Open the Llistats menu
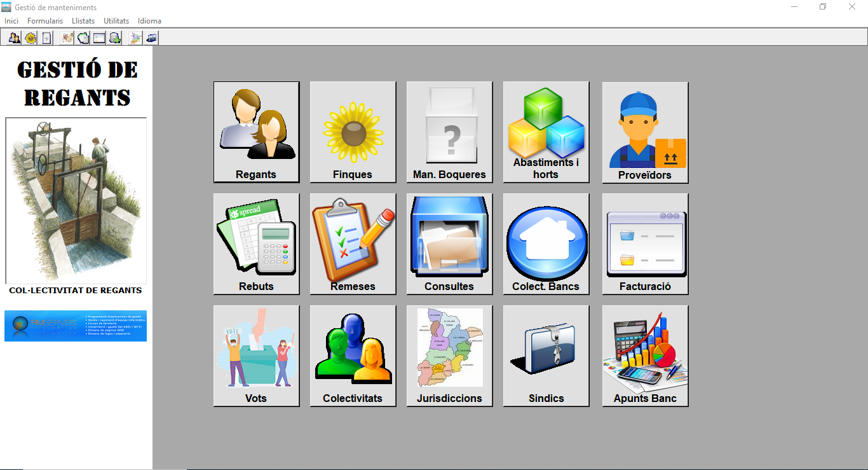The height and width of the screenshot is (470, 868). click(x=83, y=21)
